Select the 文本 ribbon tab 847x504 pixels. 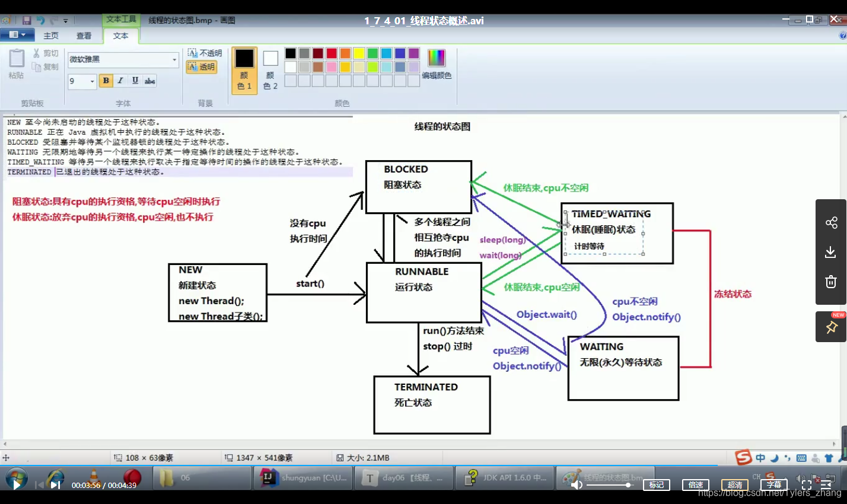coord(121,36)
